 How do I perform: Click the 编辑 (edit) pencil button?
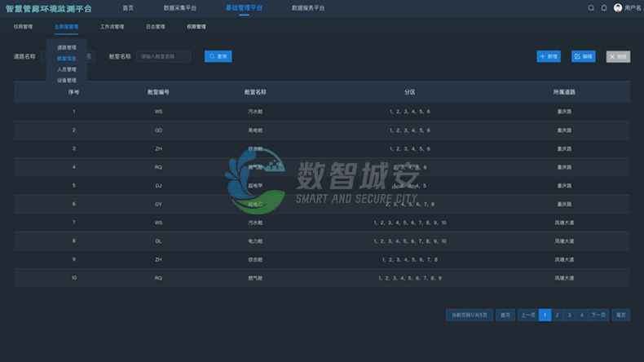[583, 56]
